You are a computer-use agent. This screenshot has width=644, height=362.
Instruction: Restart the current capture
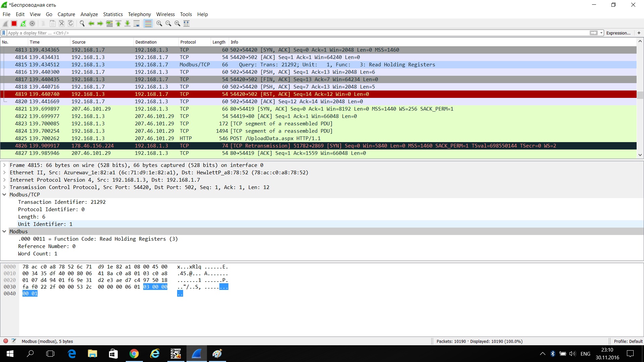pos(23,23)
